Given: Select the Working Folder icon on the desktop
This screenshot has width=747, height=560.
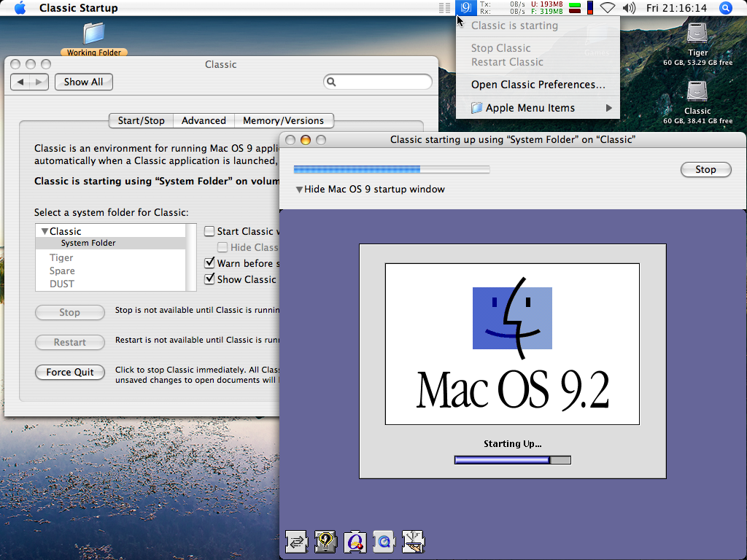Looking at the screenshot, I should tap(94, 34).
